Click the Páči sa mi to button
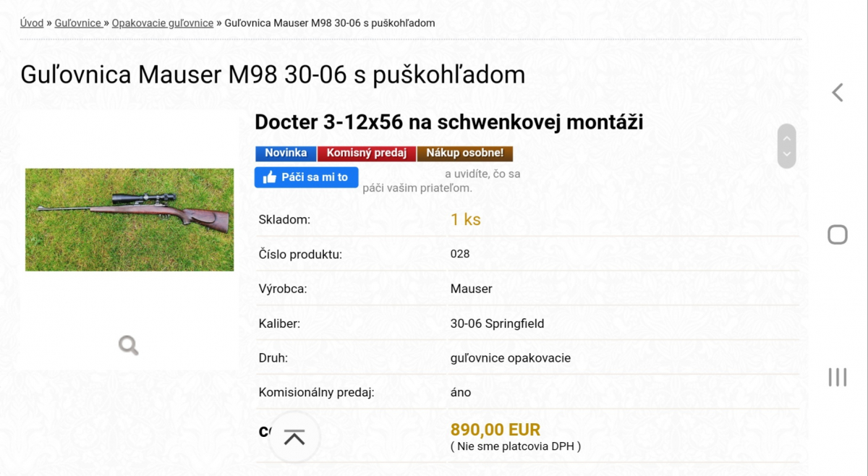This screenshot has height=476, width=868. 306,177
